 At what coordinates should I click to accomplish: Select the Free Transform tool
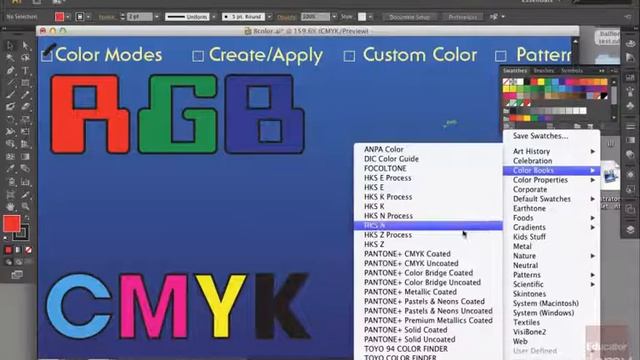25,131
